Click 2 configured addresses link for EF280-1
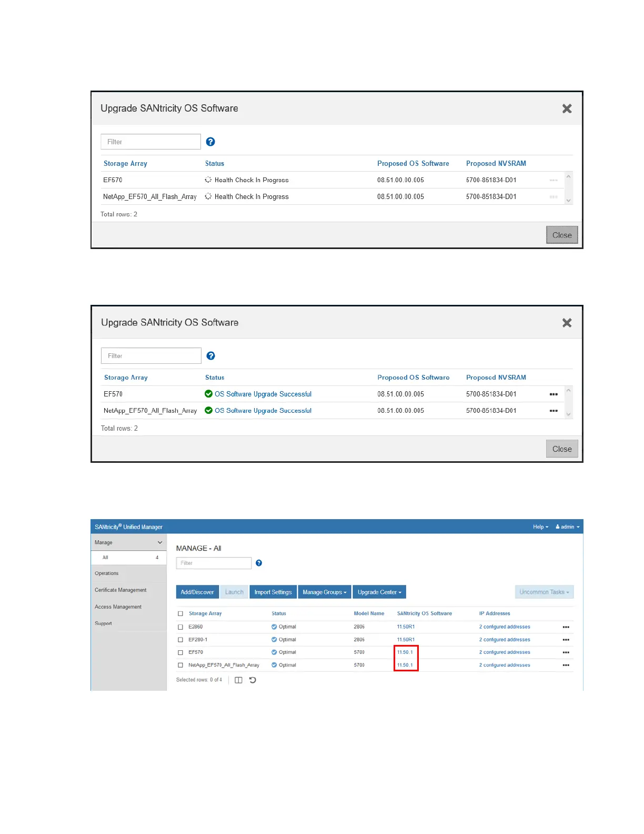This screenshot has height=834, width=644. click(x=505, y=640)
